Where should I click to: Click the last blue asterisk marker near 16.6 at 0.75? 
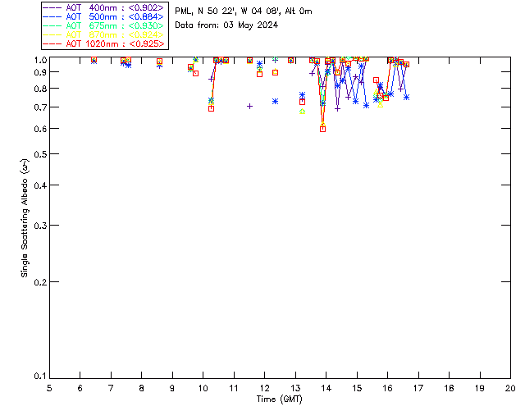(x=407, y=97)
